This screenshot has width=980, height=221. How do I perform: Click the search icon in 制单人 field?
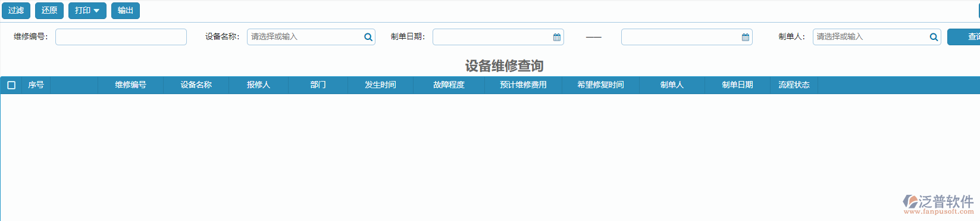[934, 37]
